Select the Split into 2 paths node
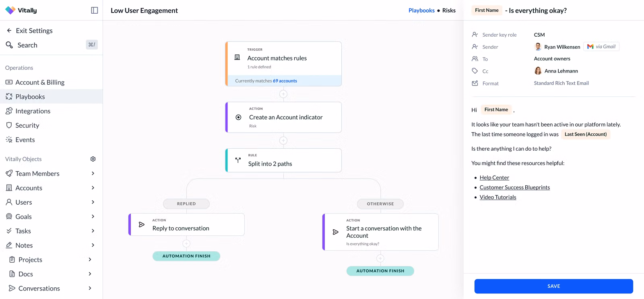Image resolution: width=644 pixels, height=299 pixels. [283, 160]
